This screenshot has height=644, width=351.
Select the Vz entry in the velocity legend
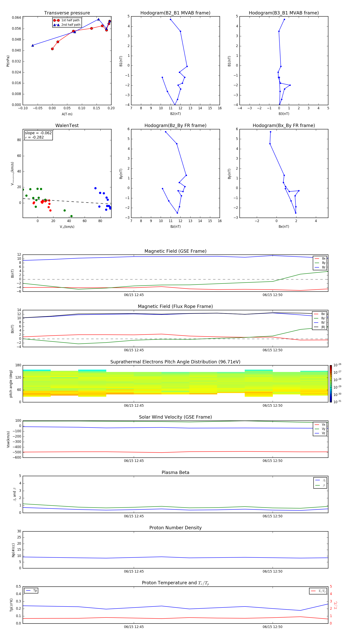coord(320,433)
